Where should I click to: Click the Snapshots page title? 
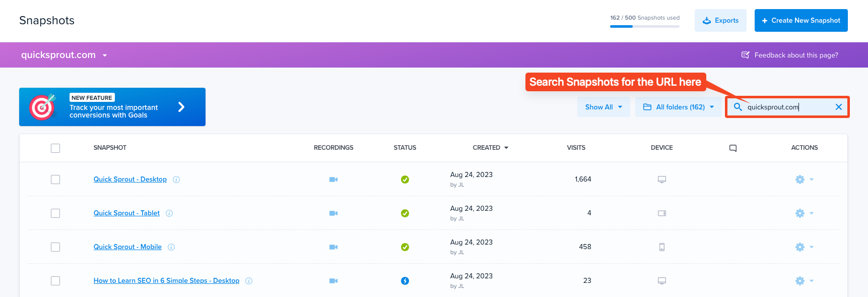coord(47,21)
